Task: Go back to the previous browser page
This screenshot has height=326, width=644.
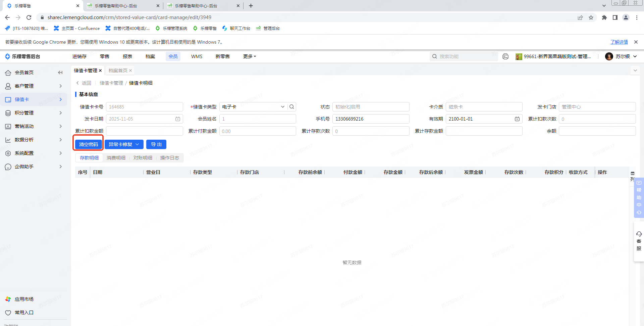Action: click(x=7, y=17)
